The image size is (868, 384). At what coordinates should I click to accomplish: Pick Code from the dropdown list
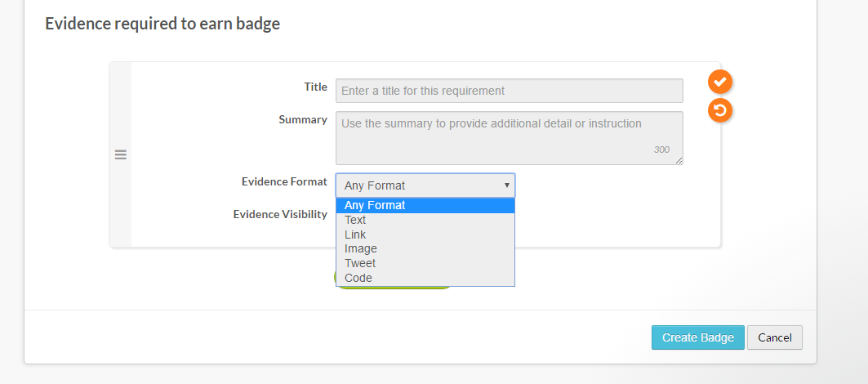[425, 278]
